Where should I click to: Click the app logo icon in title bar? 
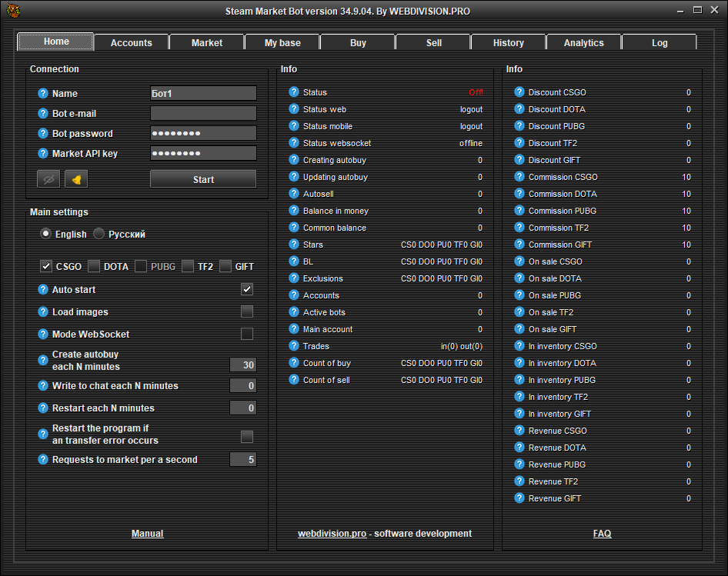click(13, 11)
